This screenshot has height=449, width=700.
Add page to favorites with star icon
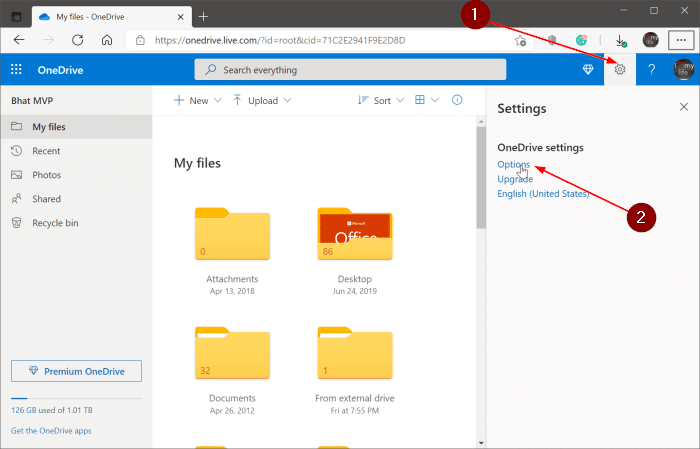point(520,41)
